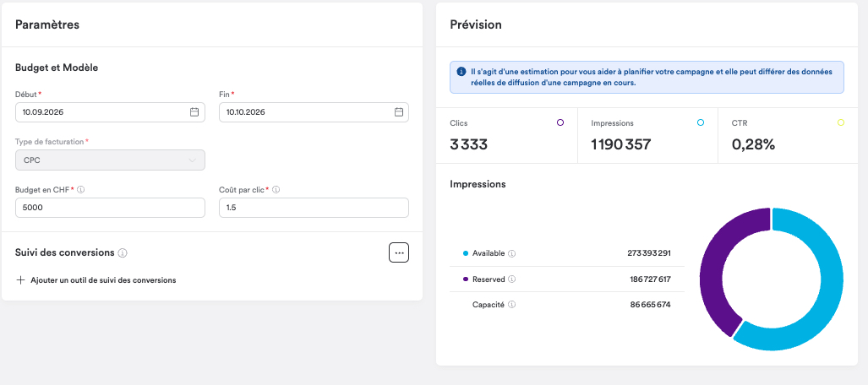Toggle the Clics purple circle indicator
The width and height of the screenshot is (868, 385).
560,122
